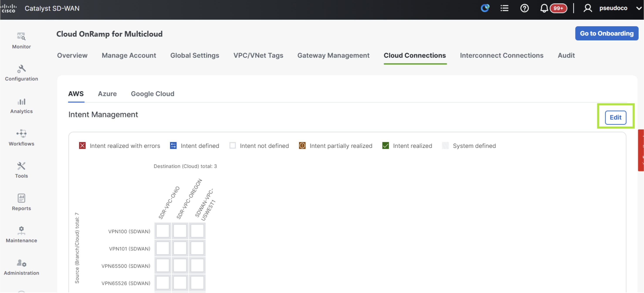Open the notifications bell icon
This screenshot has height=293, width=644.
(x=544, y=8)
